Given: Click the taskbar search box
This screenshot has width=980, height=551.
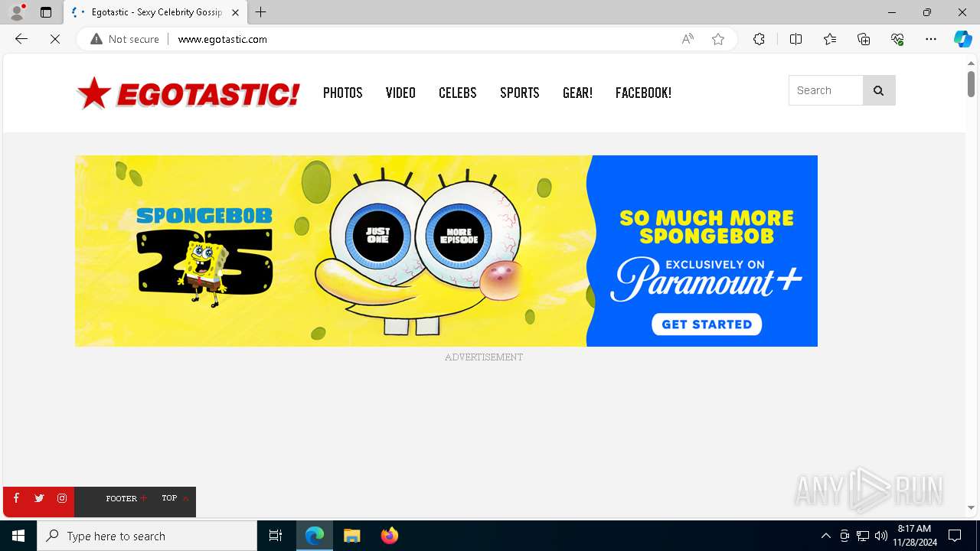Looking at the screenshot, I should point(147,536).
